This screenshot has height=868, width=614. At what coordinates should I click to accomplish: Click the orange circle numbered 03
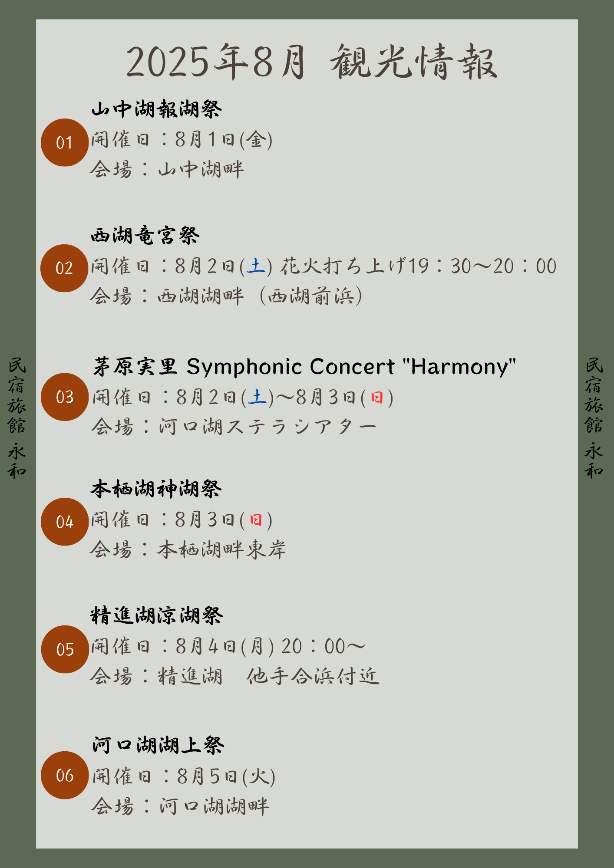tap(65, 397)
